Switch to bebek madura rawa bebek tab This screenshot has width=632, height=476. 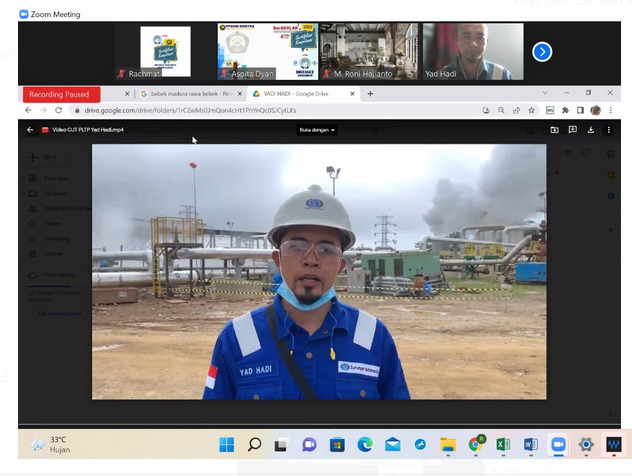pyautogui.click(x=188, y=94)
